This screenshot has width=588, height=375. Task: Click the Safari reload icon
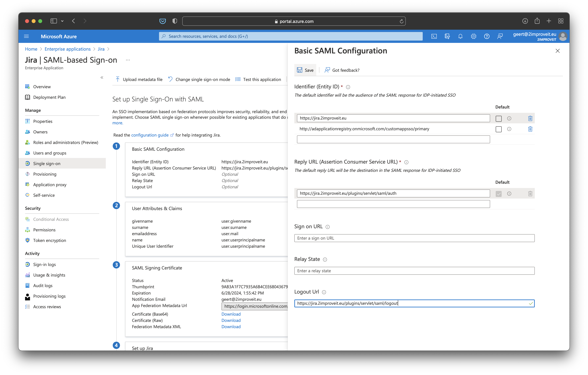[401, 21]
